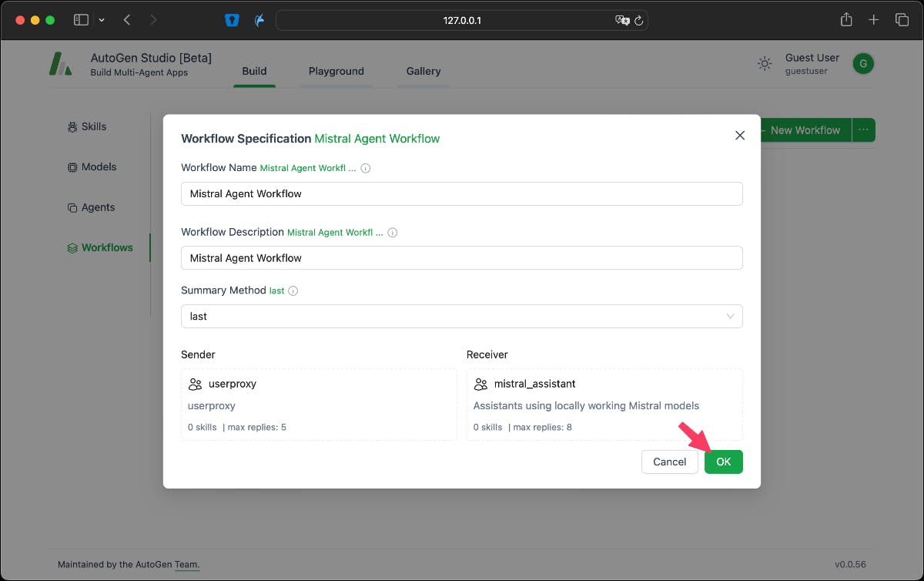Open a new Safari tab
Screen dimensions: 924x581
(873, 20)
